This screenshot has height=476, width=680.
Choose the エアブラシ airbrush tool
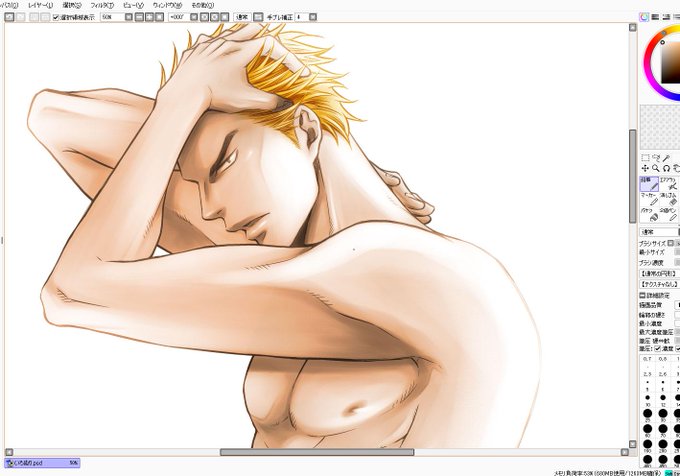pyautogui.click(x=670, y=184)
